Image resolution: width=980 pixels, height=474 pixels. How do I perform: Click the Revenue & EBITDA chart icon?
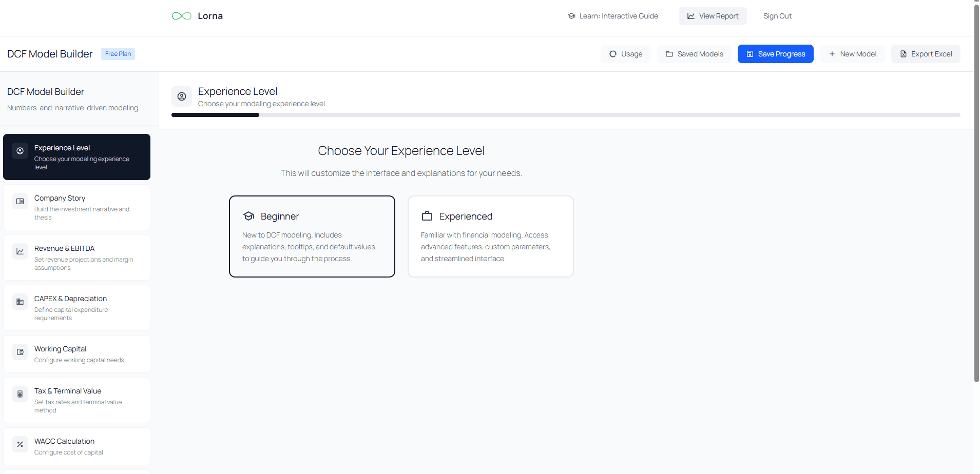click(x=20, y=251)
